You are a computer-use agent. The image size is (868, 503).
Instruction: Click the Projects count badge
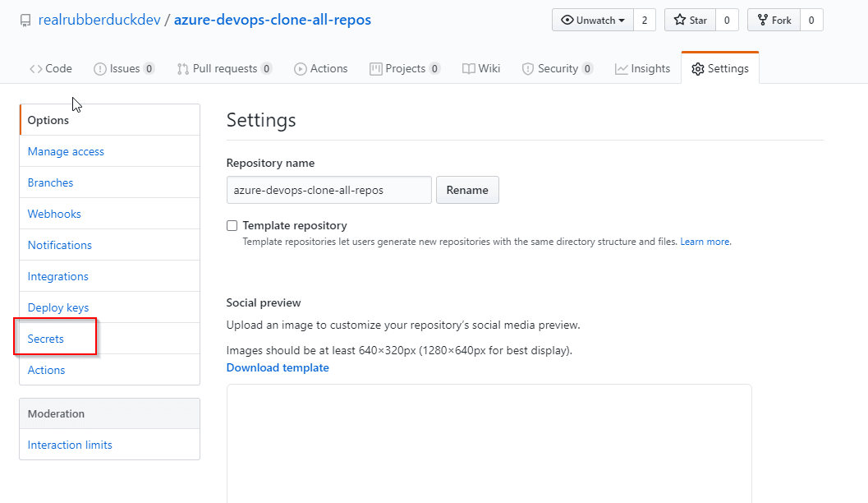click(434, 69)
